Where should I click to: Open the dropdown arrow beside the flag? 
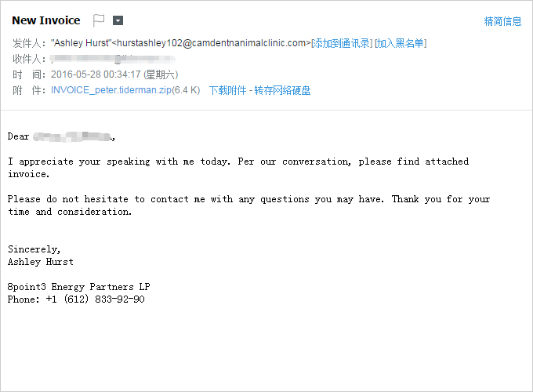click(x=118, y=20)
